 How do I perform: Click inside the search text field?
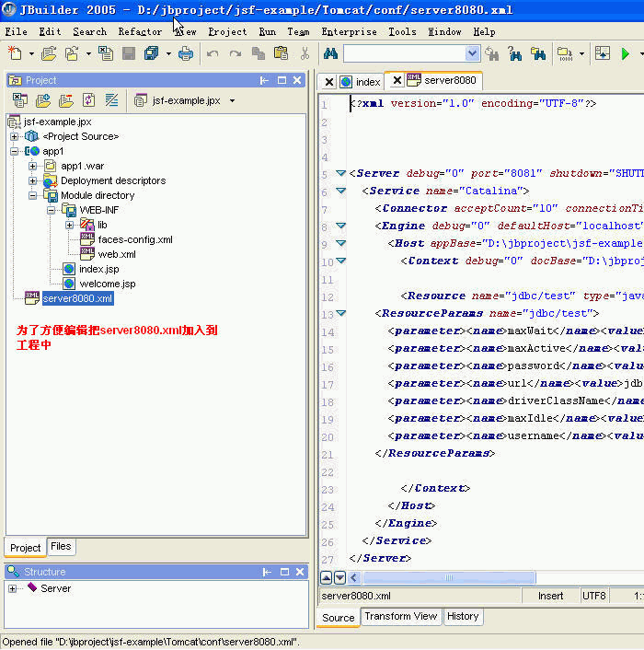coord(404,53)
